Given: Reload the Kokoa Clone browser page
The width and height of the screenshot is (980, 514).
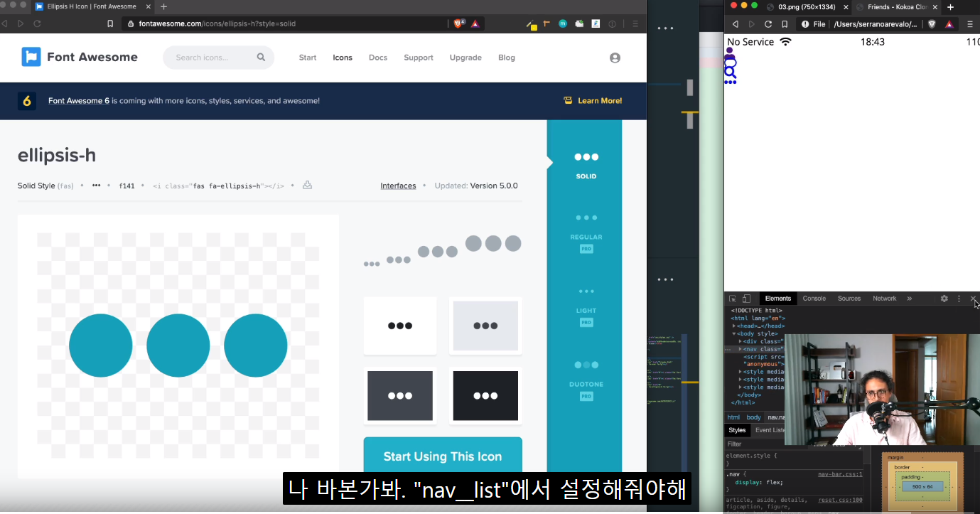Looking at the screenshot, I should tap(768, 23).
